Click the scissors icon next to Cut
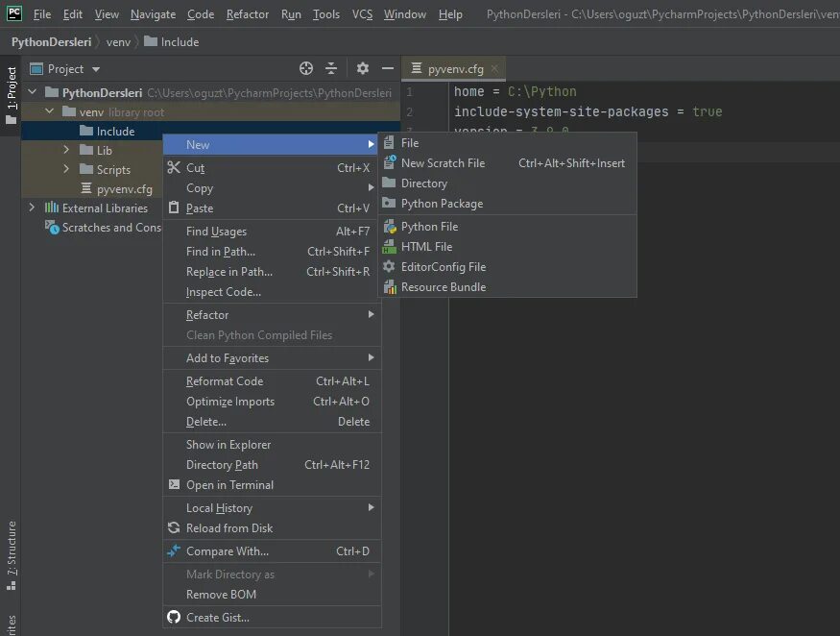Screen dimensions: 840x636 point(174,167)
